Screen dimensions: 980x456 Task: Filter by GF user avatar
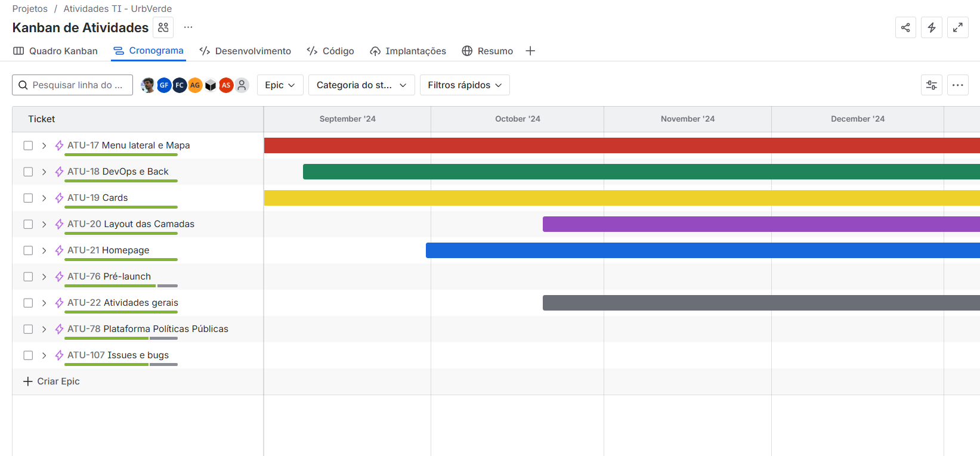(x=164, y=85)
